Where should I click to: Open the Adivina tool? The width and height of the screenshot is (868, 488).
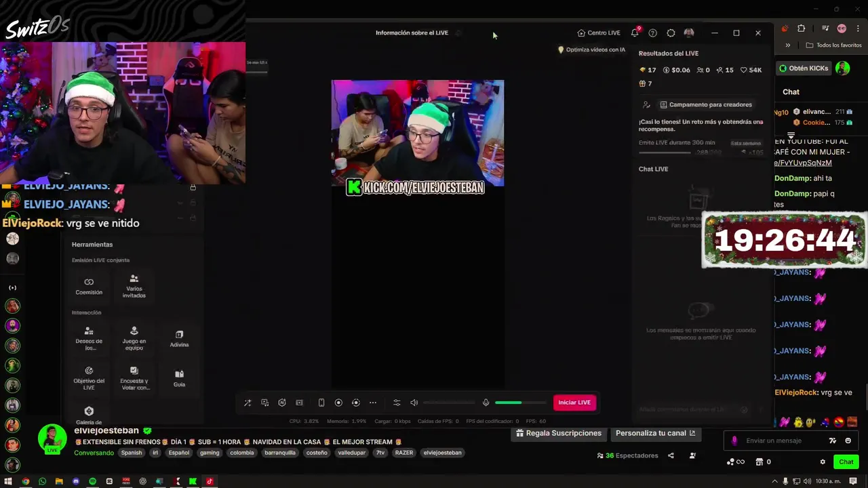tap(179, 339)
